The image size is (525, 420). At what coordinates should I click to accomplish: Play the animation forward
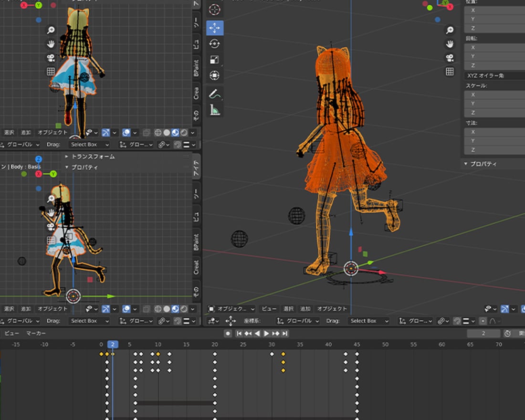pos(266,333)
